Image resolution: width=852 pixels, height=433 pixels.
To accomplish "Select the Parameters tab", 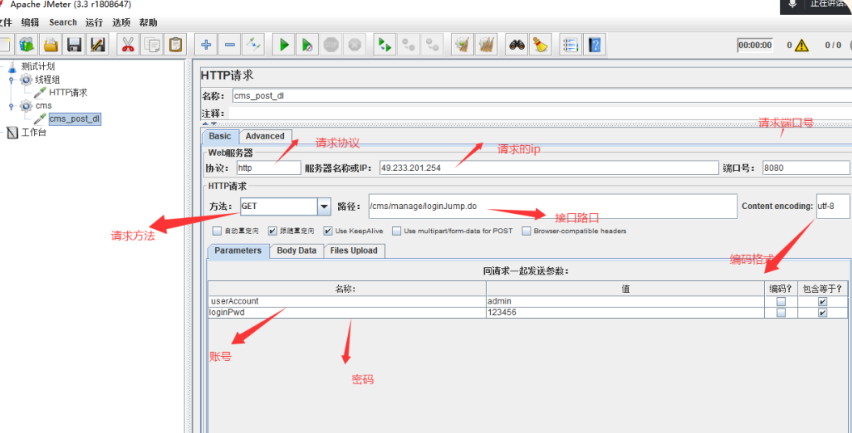I will [238, 250].
